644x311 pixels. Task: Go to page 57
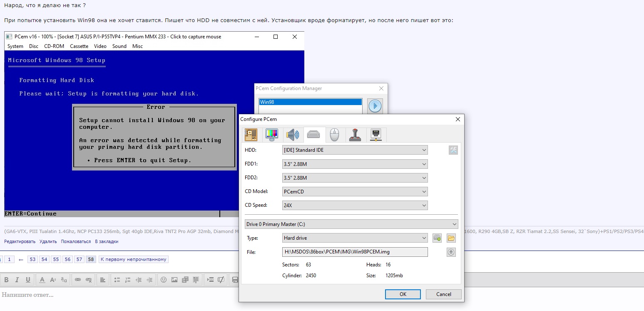[x=79, y=259]
